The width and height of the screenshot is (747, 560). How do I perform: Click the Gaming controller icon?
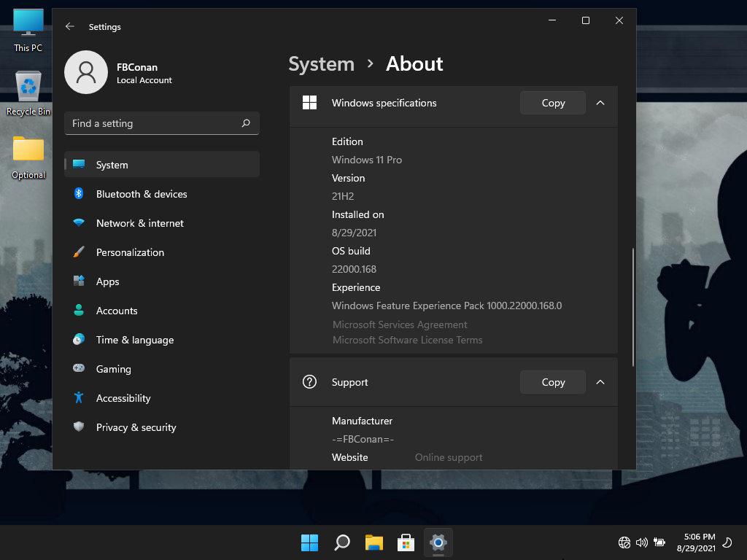click(x=79, y=368)
